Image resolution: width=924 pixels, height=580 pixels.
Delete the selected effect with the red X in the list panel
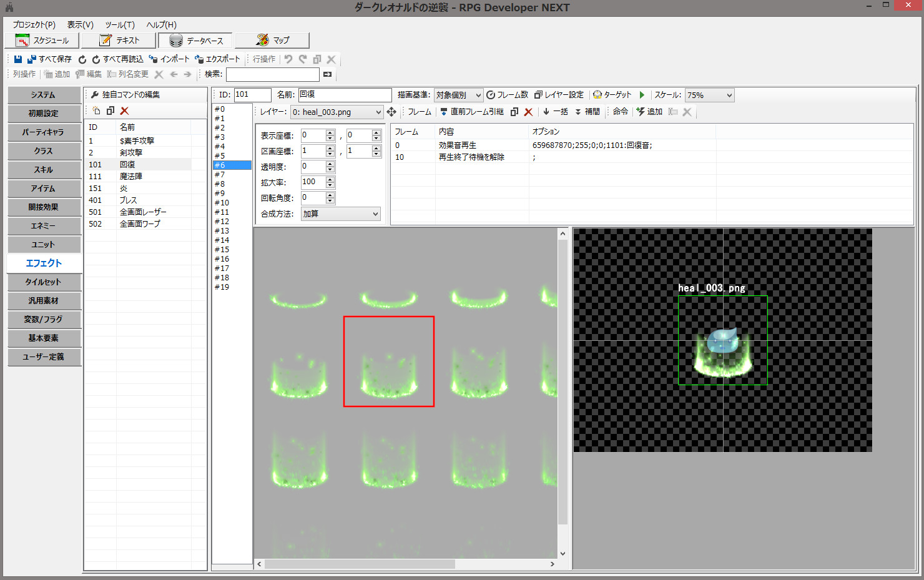click(124, 111)
